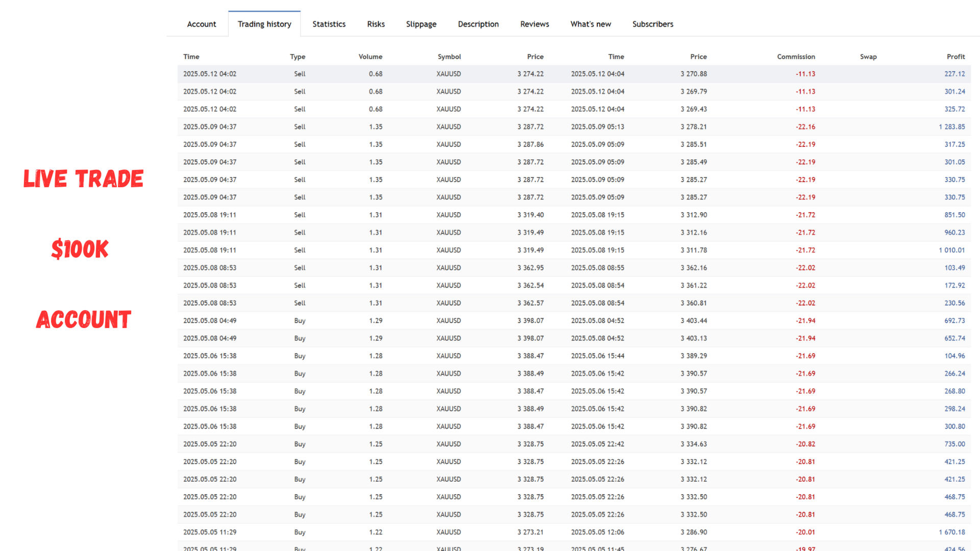Select profit value 1 010.01
This screenshot has width=980, height=551.
(952, 251)
